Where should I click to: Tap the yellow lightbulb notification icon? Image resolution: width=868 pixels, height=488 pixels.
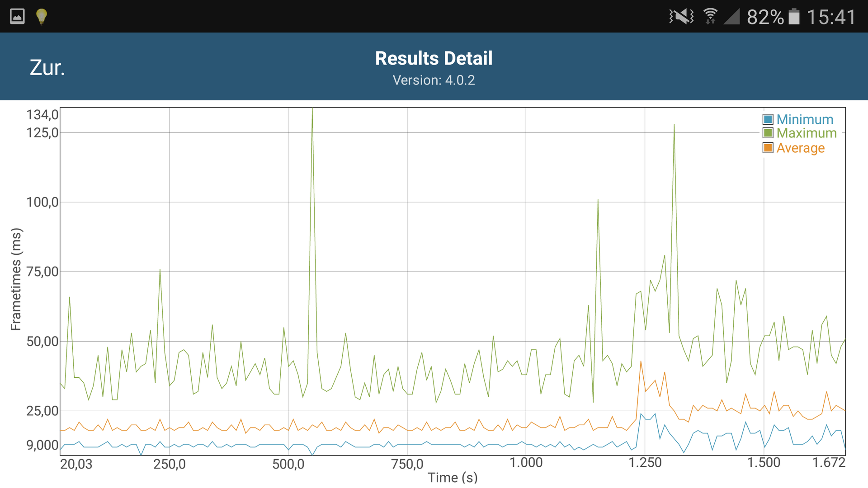coord(41,17)
